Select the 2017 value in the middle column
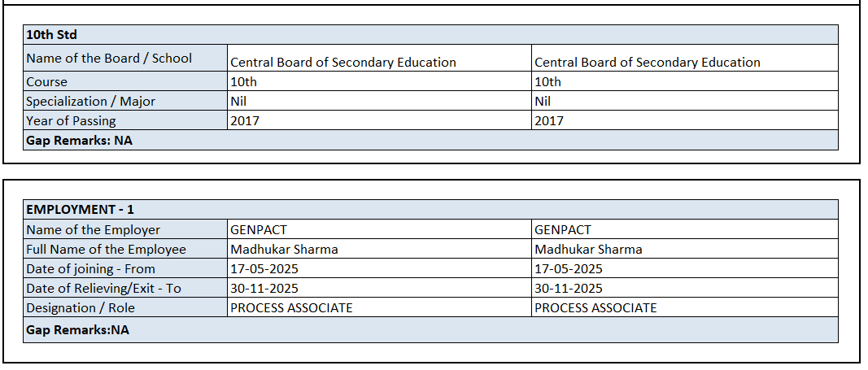Image resolution: width=868 pixels, height=370 pixels. coord(245,121)
